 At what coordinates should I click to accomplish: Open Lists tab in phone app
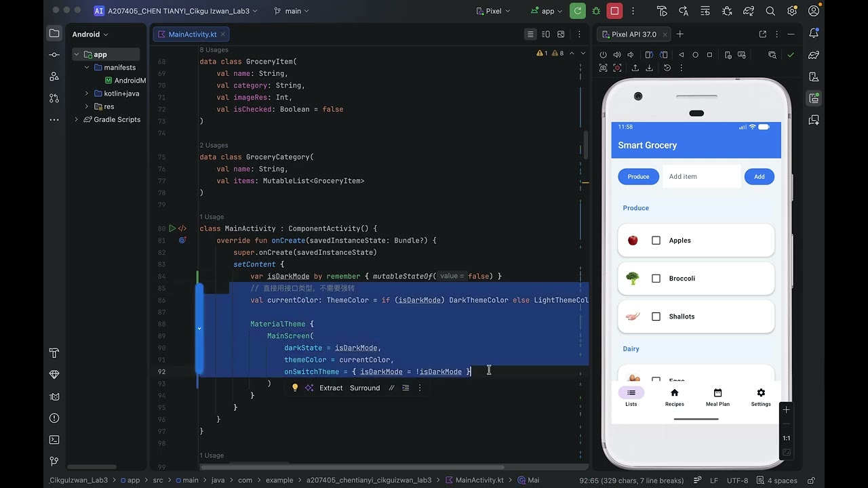631,397
